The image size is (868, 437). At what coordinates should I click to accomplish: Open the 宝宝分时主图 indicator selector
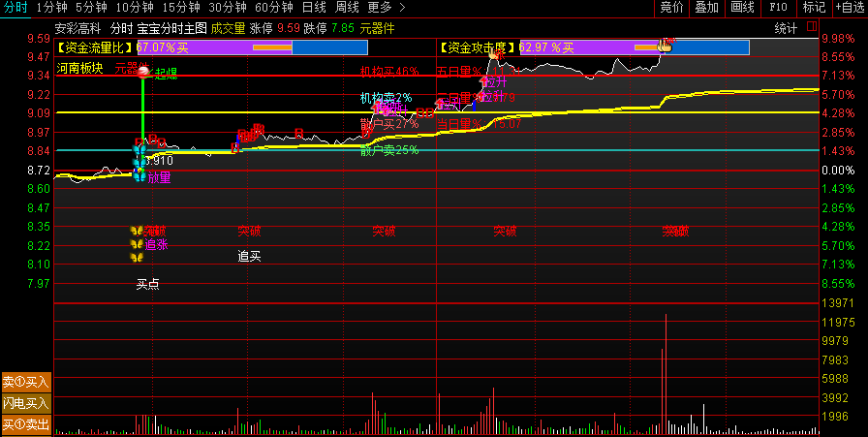pyautogui.click(x=171, y=28)
